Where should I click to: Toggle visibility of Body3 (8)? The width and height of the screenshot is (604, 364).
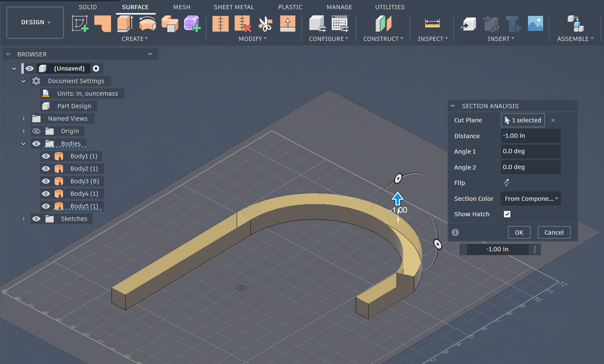point(46,181)
